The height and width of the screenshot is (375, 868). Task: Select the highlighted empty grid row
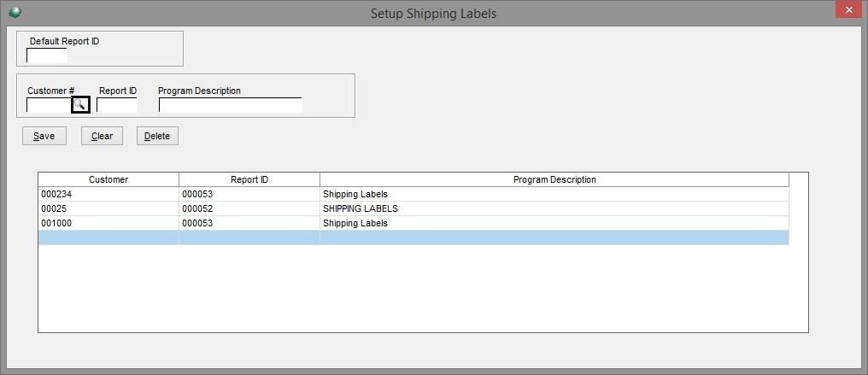[413, 237]
